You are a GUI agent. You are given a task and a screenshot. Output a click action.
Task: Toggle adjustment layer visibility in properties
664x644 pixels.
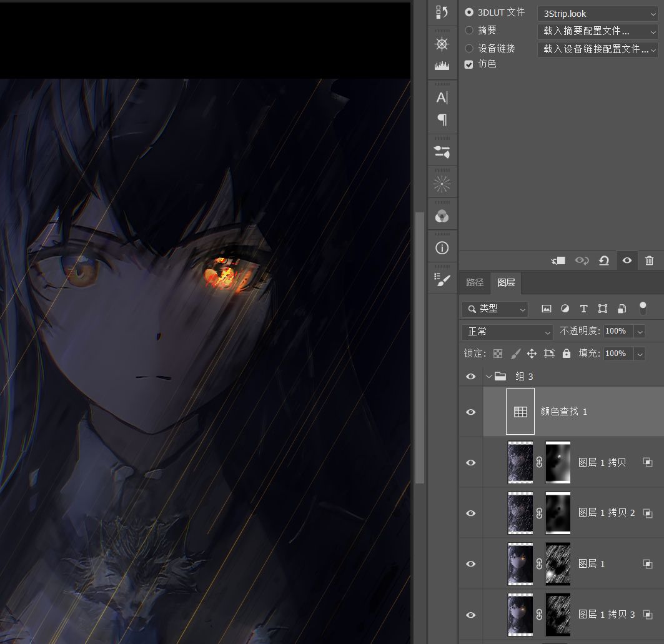tap(627, 260)
